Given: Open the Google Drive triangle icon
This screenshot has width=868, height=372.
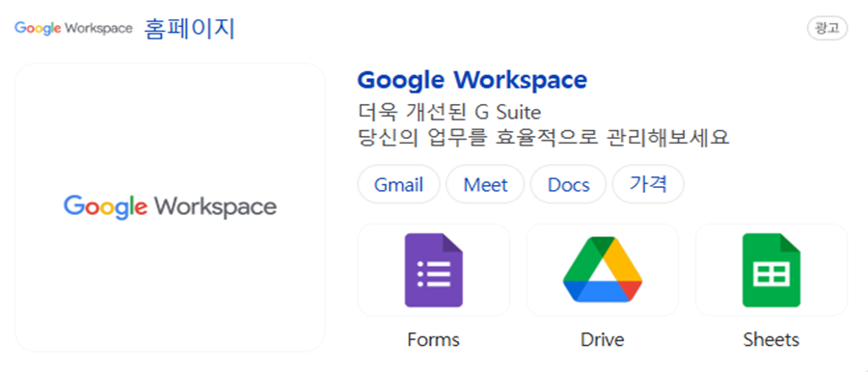Looking at the screenshot, I should click(x=602, y=270).
